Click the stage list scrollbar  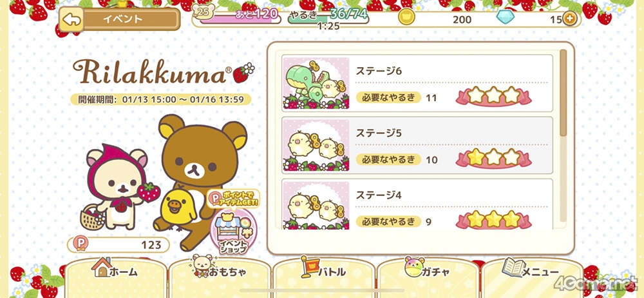(x=563, y=93)
